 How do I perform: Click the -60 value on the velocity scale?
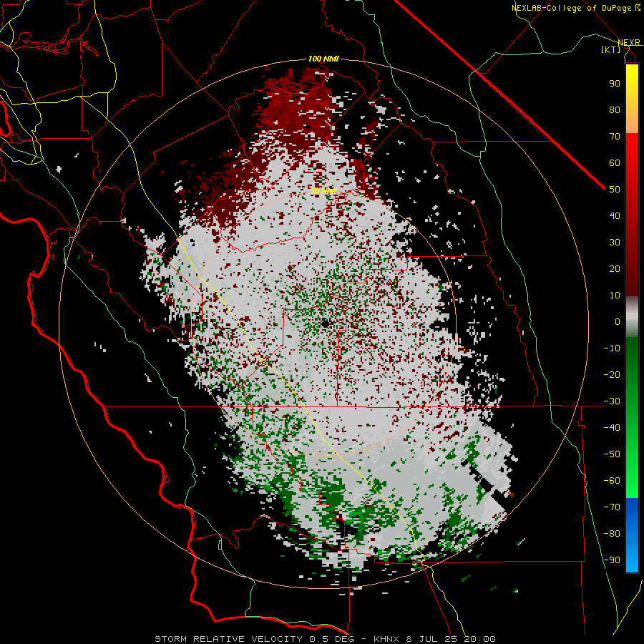612,481
